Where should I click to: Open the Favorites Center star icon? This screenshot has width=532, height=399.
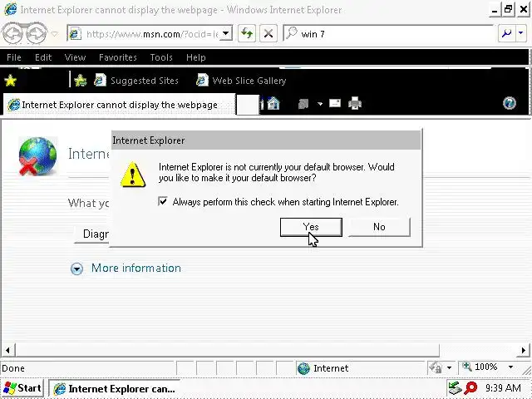point(11,81)
